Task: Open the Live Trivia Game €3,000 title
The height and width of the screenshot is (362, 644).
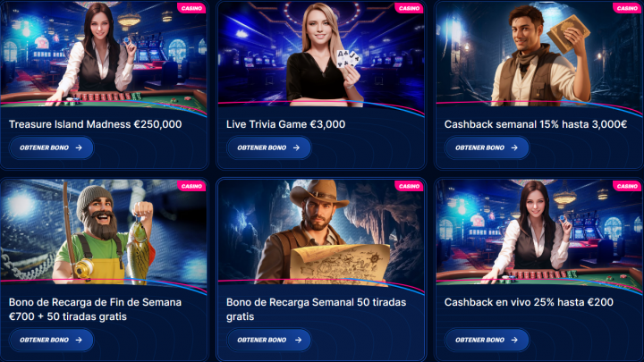Action: pyautogui.click(x=286, y=124)
